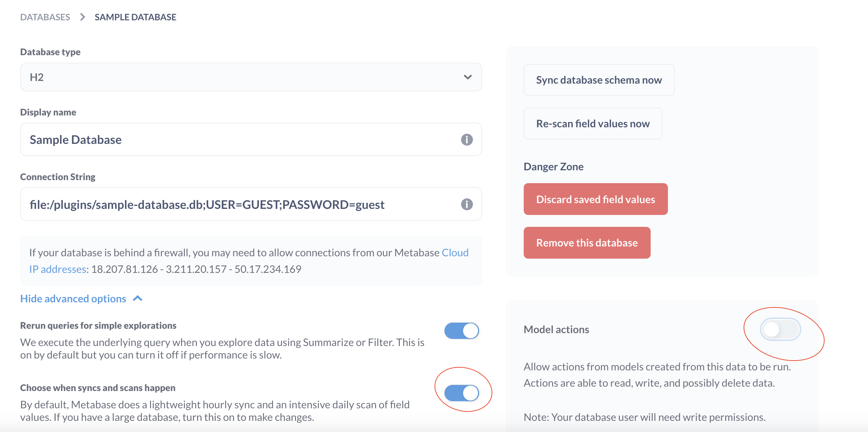Enable the Model actions switch
Image resolution: width=868 pixels, height=432 pixels.
780,329
